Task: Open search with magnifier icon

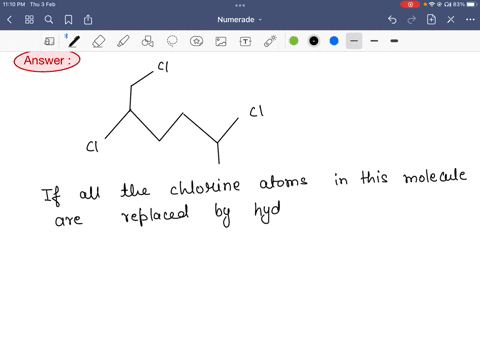Action: coord(49,20)
